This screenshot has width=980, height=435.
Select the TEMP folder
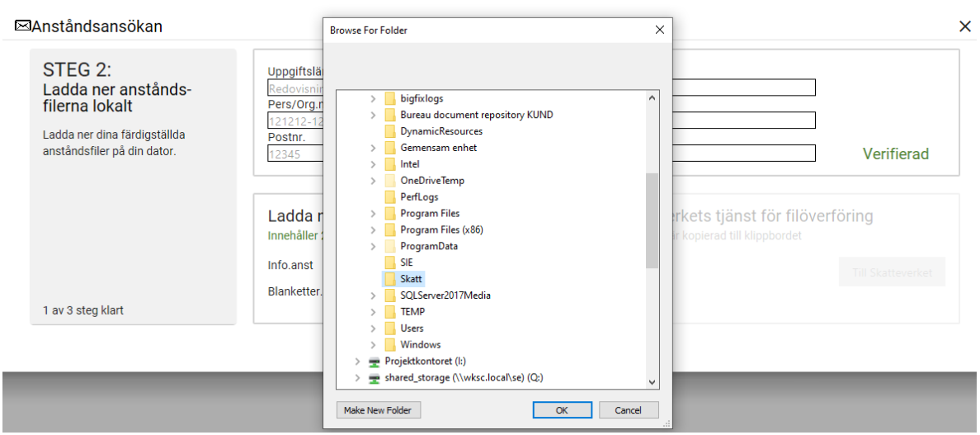coord(412,311)
